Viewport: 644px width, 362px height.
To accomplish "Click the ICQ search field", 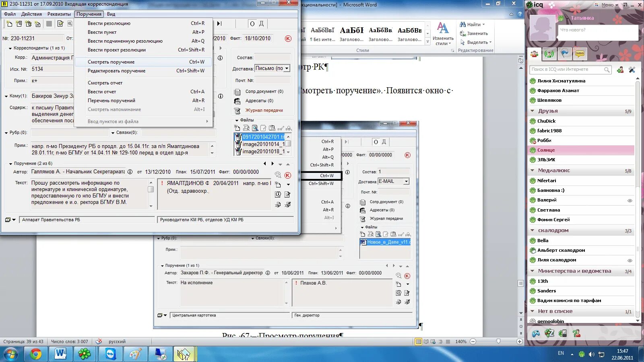I will (x=570, y=70).
